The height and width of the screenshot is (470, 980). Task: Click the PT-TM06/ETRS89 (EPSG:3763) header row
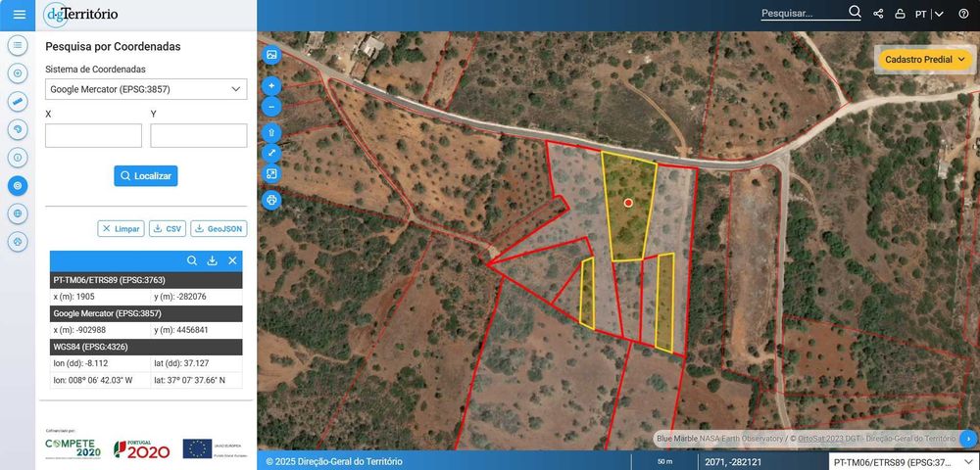pos(146,280)
